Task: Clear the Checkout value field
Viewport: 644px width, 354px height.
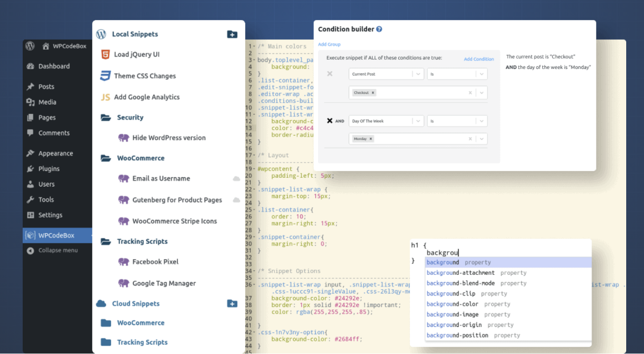Action: pyautogui.click(x=470, y=93)
